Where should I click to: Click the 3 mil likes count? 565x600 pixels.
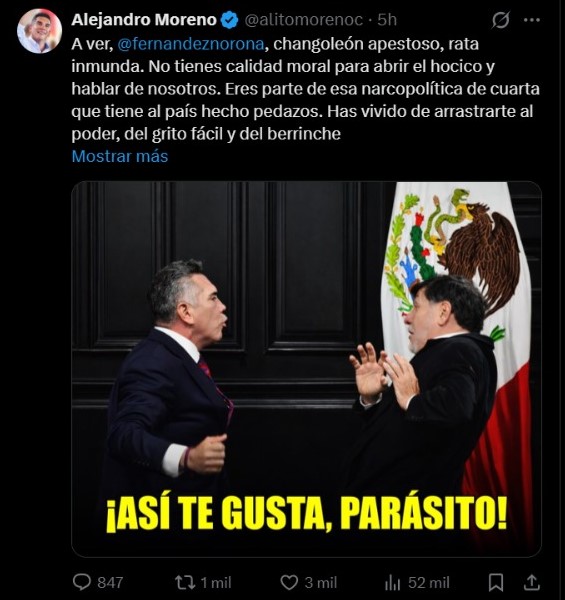click(x=321, y=583)
